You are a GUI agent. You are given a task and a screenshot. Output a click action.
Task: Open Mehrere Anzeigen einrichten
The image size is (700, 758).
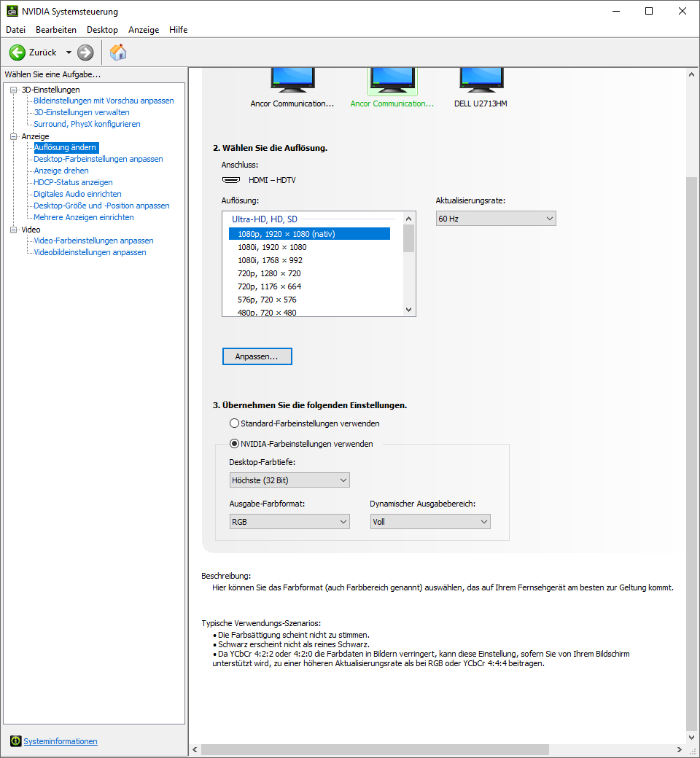pyautogui.click(x=84, y=217)
